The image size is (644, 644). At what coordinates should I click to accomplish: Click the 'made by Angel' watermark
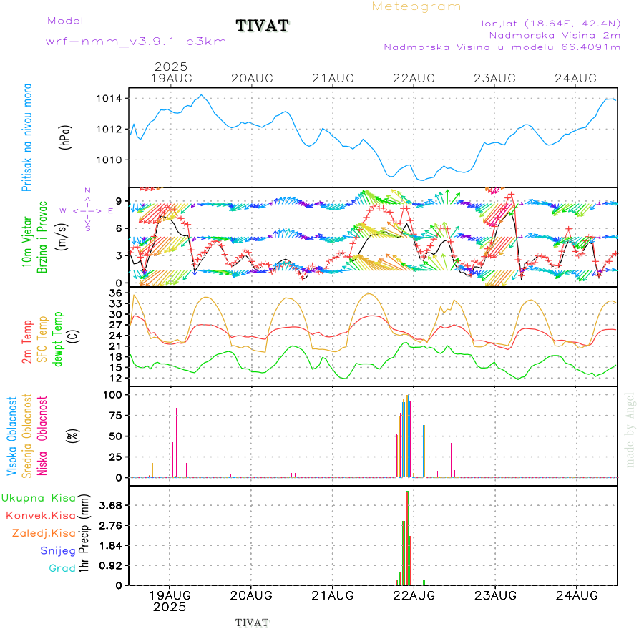point(630,429)
